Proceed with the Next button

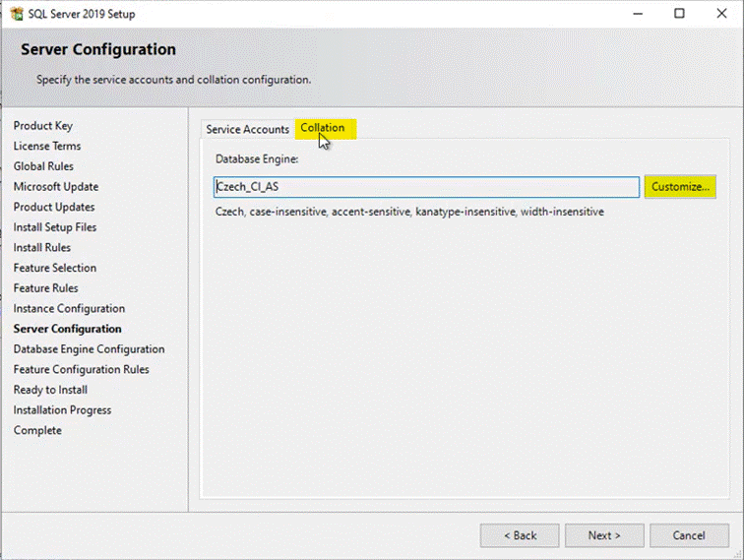604,535
